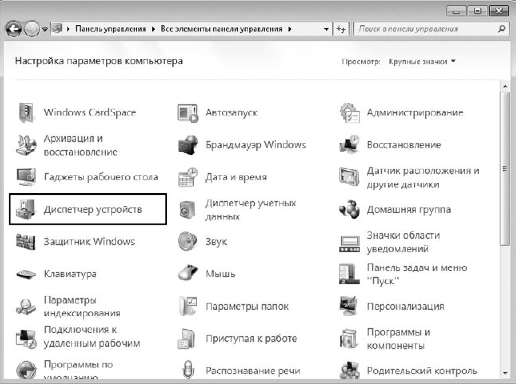Open the Крупные значки view dropdown
The width and height of the screenshot is (516, 385).
pyautogui.click(x=422, y=61)
